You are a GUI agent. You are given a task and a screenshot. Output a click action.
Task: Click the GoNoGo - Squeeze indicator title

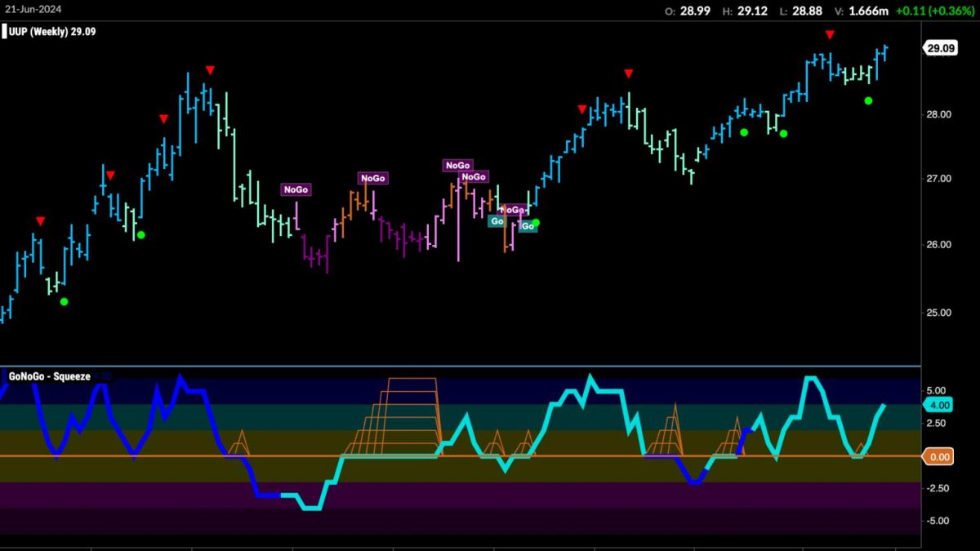(x=49, y=377)
